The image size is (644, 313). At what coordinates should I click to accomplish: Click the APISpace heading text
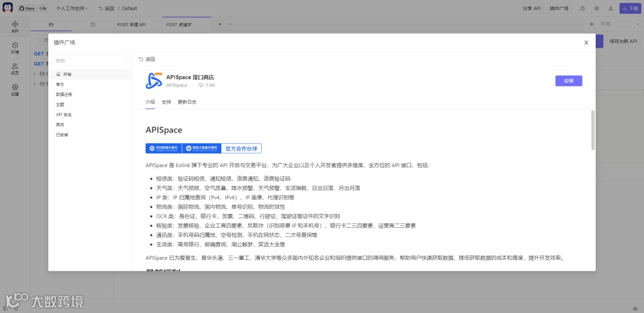(164, 130)
